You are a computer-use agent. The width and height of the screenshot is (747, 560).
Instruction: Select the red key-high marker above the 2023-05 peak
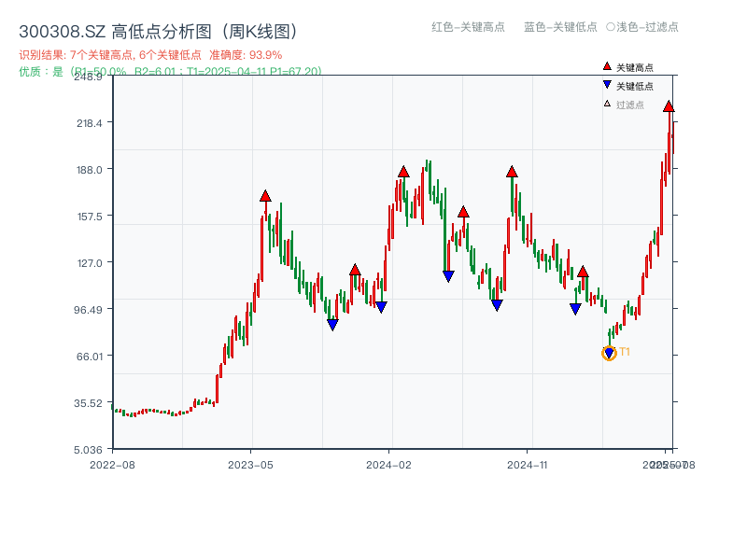point(264,196)
